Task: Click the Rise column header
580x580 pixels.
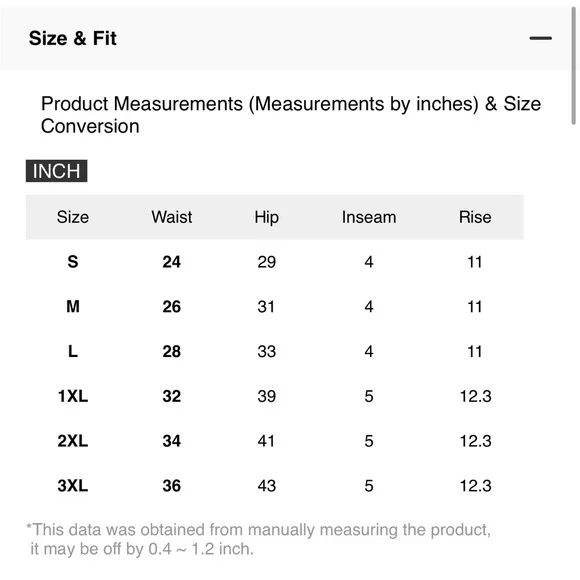Action: [475, 217]
